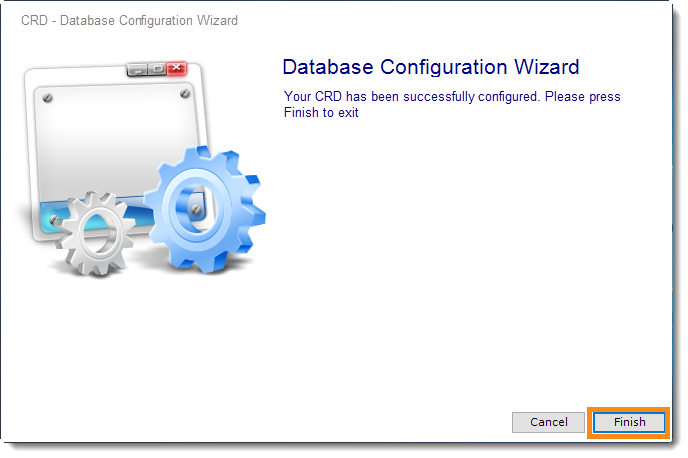Viewport: 688px width, 458px height.
Task: Click the 'Database Configuration Wizard' heading
Action: pos(431,67)
